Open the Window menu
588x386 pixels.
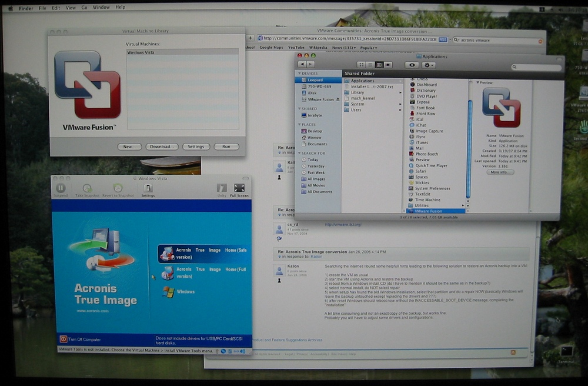point(101,7)
